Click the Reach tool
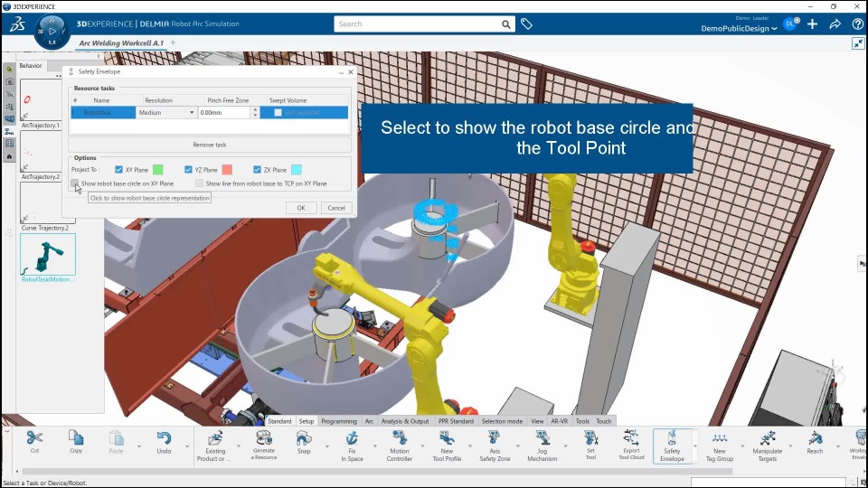 [x=815, y=442]
